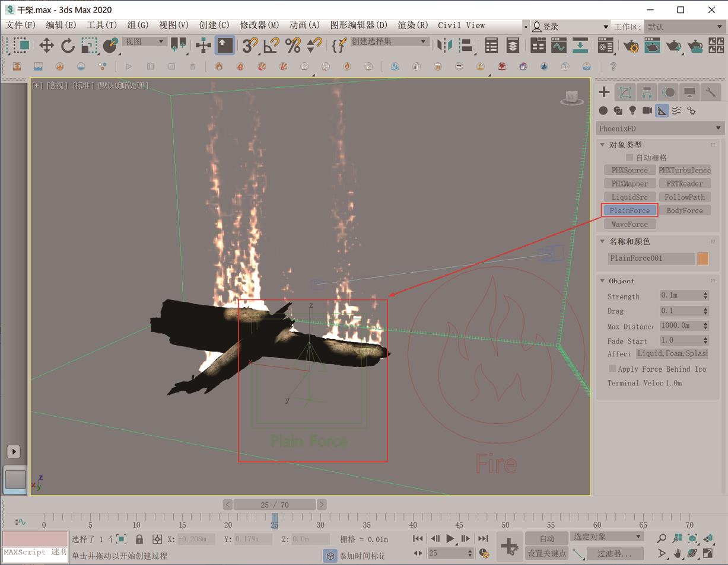Open the 渲染(R) menu

[x=412, y=25]
